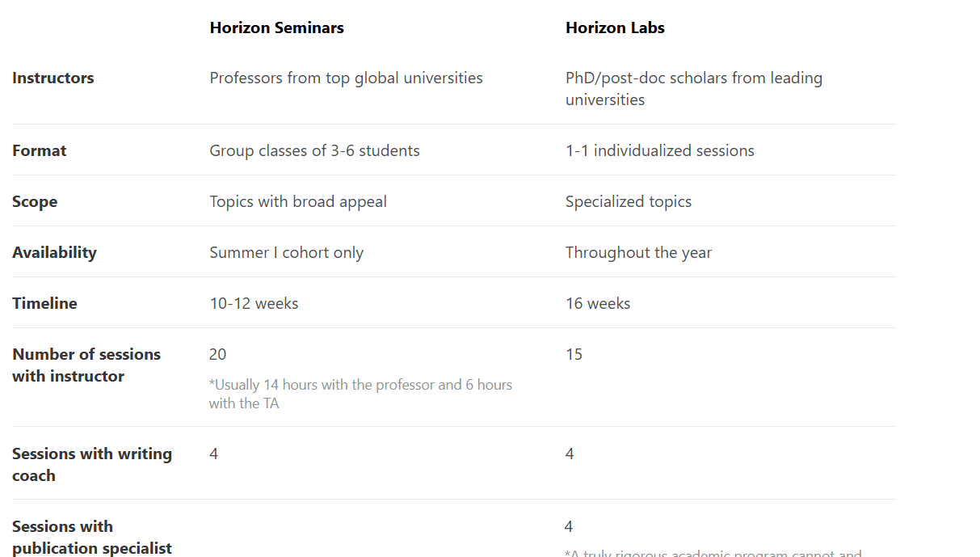
Task: Click 'PhD/post-doc scholars from leading universities' cell
Action: pyautogui.click(x=694, y=89)
